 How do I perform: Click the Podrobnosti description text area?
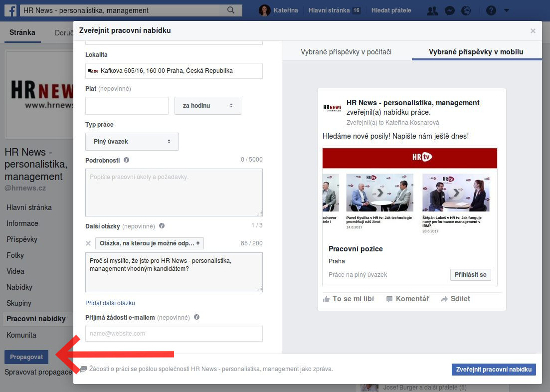174,193
